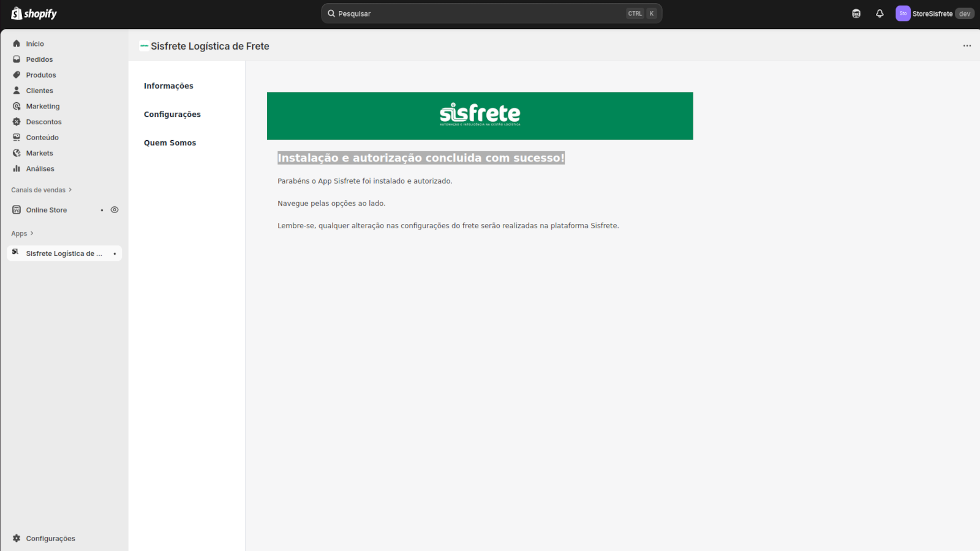Open the app's three-dot more menu

[x=967, y=46]
